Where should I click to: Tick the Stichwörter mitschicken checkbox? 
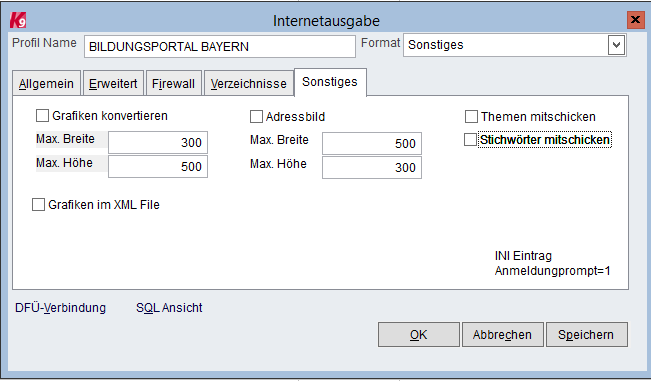click(x=470, y=140)
